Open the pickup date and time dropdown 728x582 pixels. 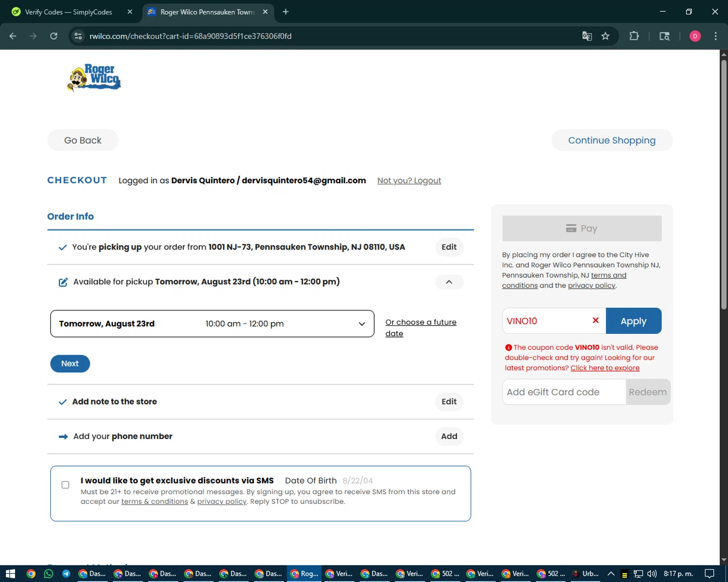click(x=212, y=323)
